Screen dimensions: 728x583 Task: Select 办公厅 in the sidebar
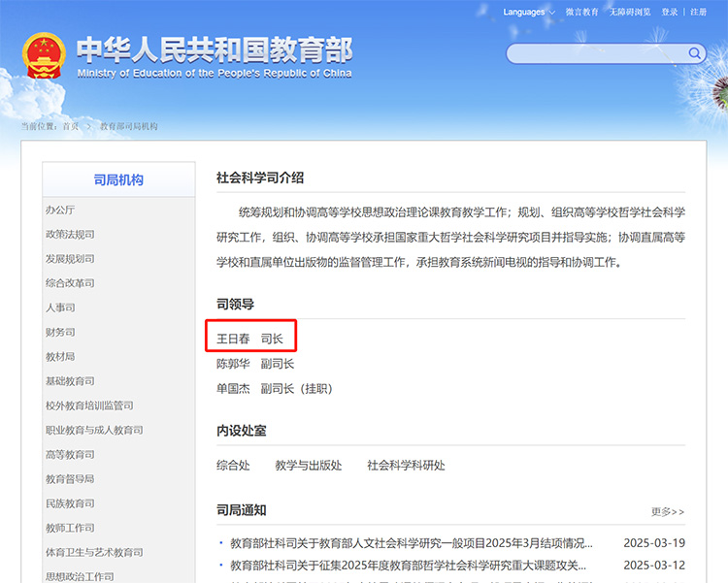pyautogui.click(x=59, y=210)
